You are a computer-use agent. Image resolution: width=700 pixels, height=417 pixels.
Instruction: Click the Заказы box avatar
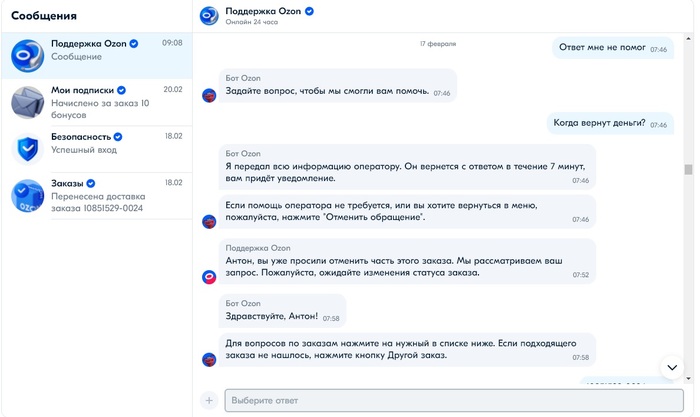[27, 196]
